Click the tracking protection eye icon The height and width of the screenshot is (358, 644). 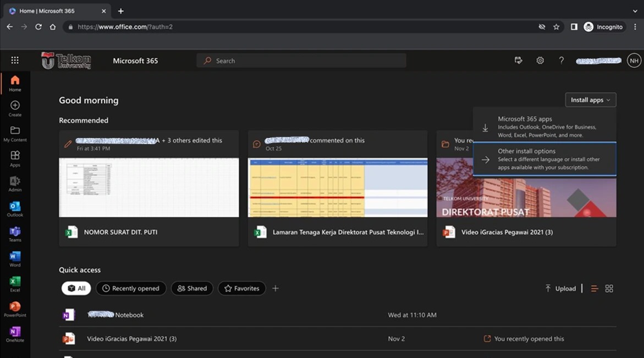click(542, 27)
